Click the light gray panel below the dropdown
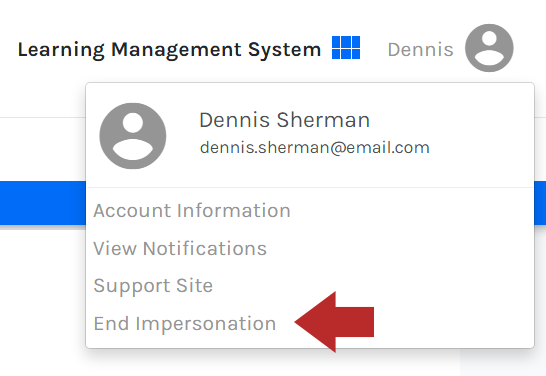The image size is (546, 376). pos(503,362)
